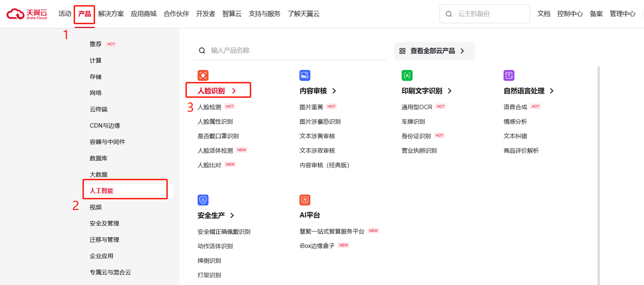Screen dimensions: 644x285
Task: Click the 安全生产 shield icon
Action: point(203,200)
